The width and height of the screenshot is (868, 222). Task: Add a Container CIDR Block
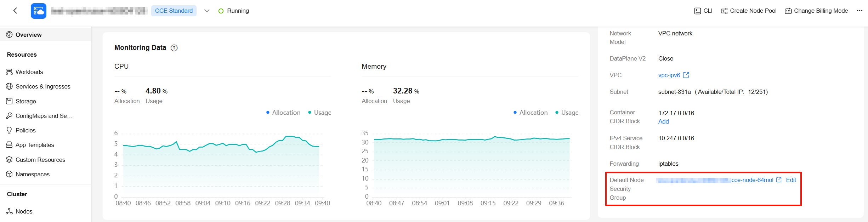click(x=663, y=121)
